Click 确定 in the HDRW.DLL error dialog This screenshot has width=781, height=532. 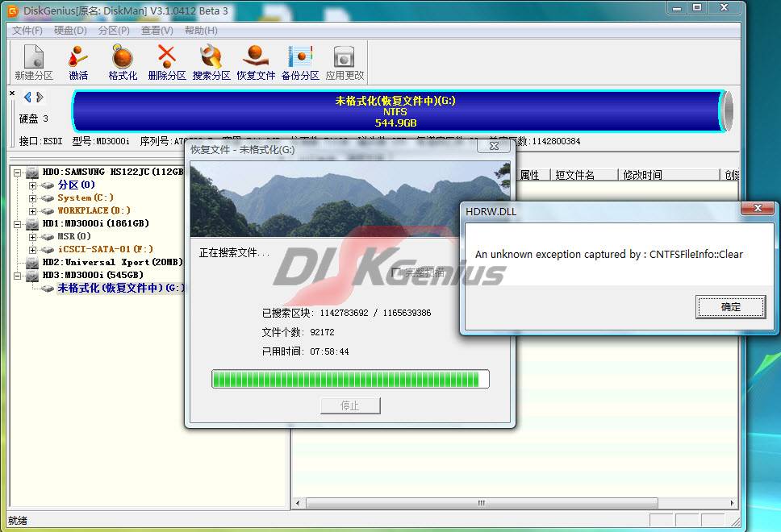coord(730,307)
